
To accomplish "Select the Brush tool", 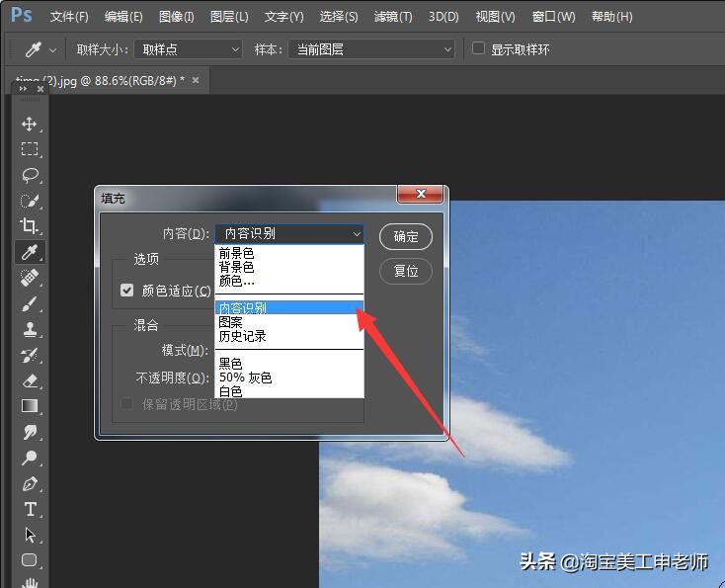I will [30, 303].
